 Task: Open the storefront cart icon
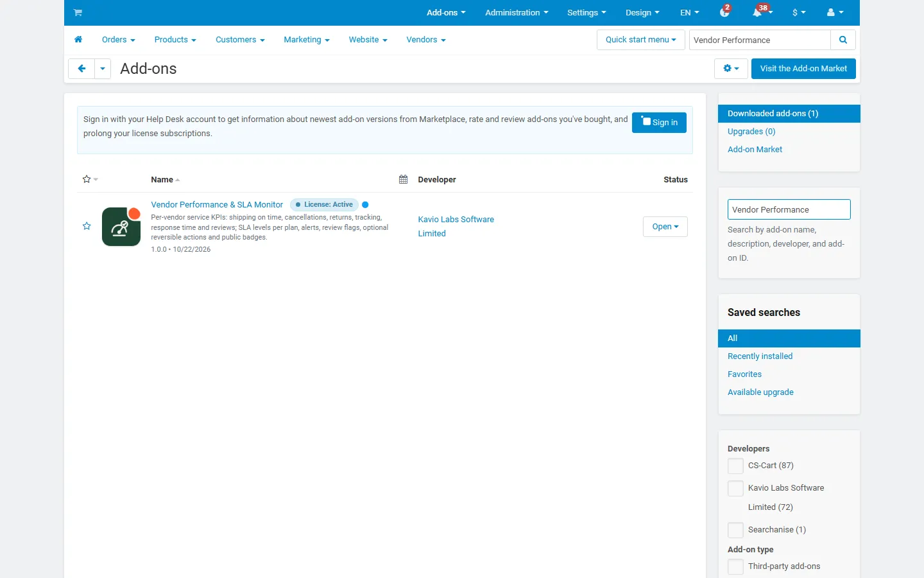point(78,13)
